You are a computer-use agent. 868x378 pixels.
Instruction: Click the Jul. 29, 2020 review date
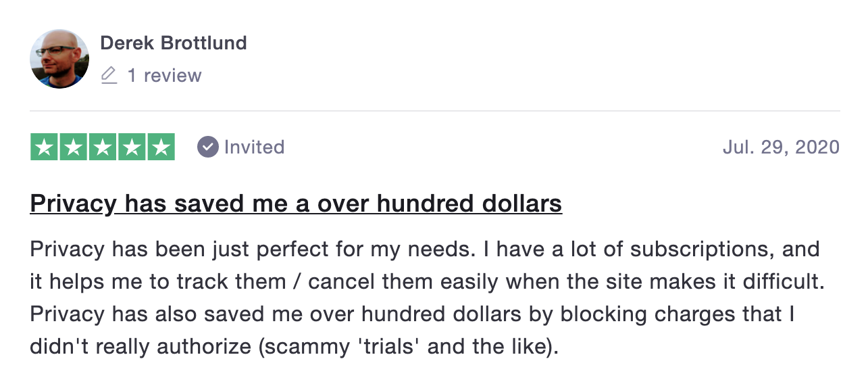[781, 147]
